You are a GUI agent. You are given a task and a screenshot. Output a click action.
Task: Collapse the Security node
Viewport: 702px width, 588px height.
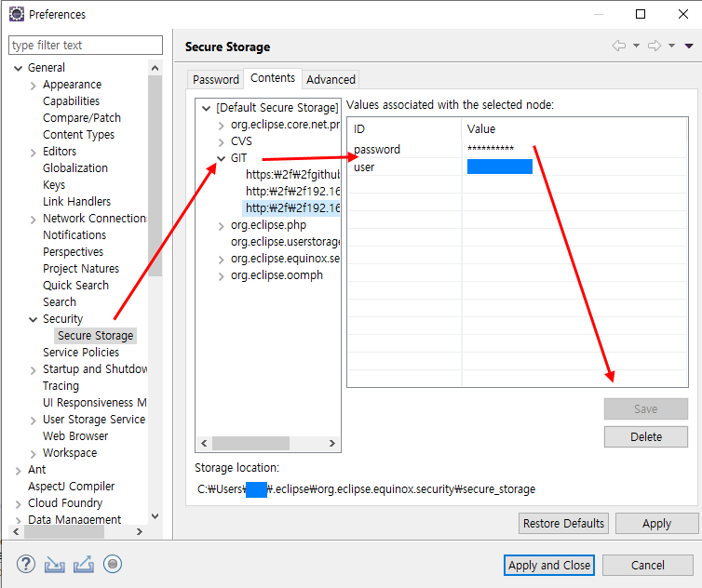34,319
